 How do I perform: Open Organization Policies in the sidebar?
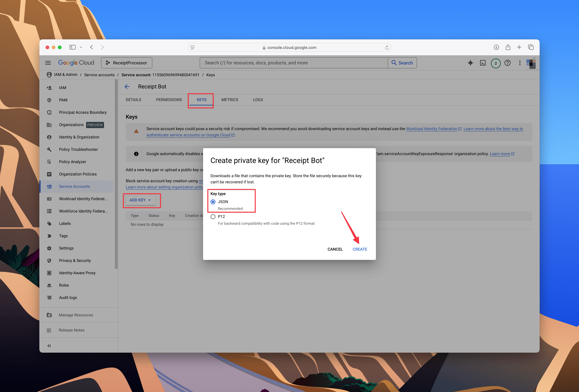pos(76,174)
